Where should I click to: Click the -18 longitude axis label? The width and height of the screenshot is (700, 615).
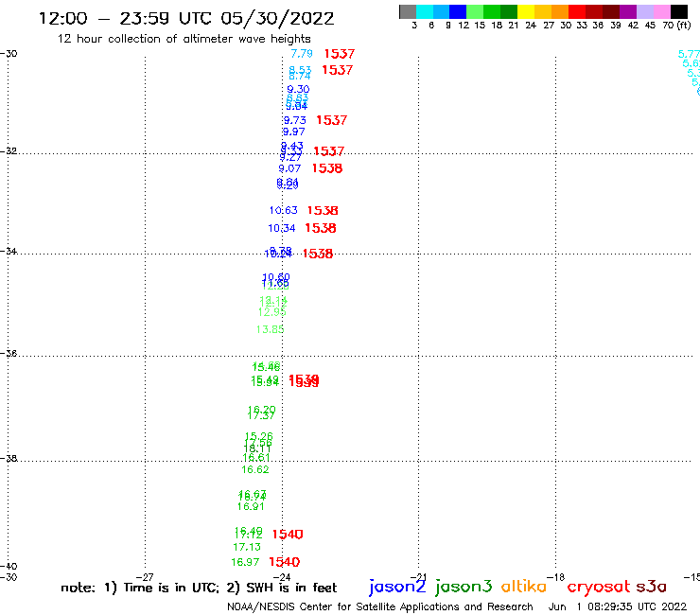point(556,577)
